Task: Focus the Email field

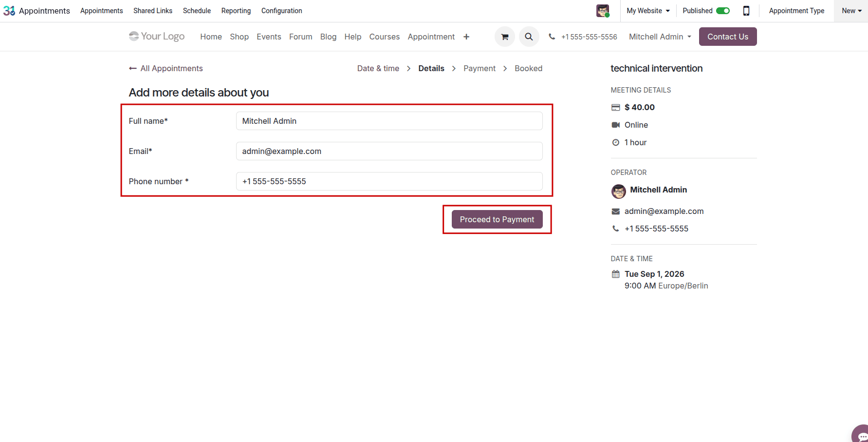Action: pyautogui.click(x=389, y=151)
